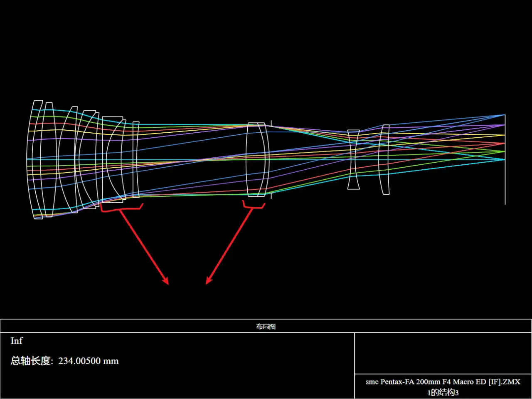This screenshot has width=532, height=399.
Task: Select the '布局图' title text
Action: 266,326
